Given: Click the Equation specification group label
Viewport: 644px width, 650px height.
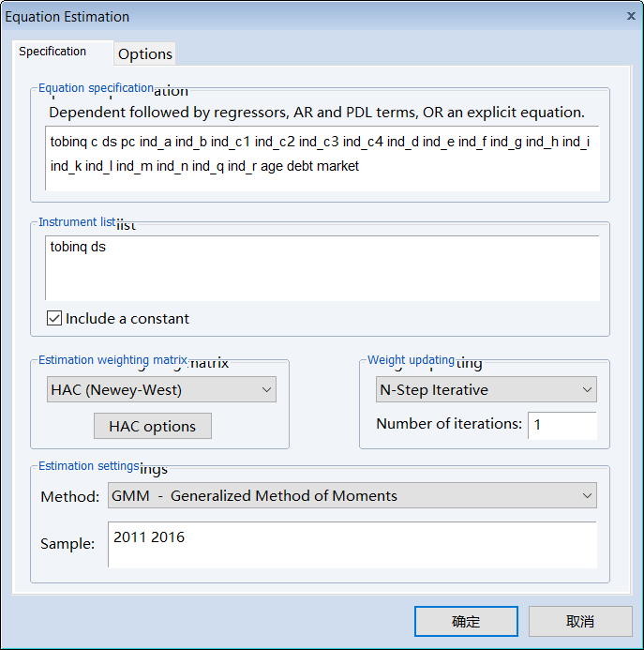Looking at the screenshot, I should 96,88.
